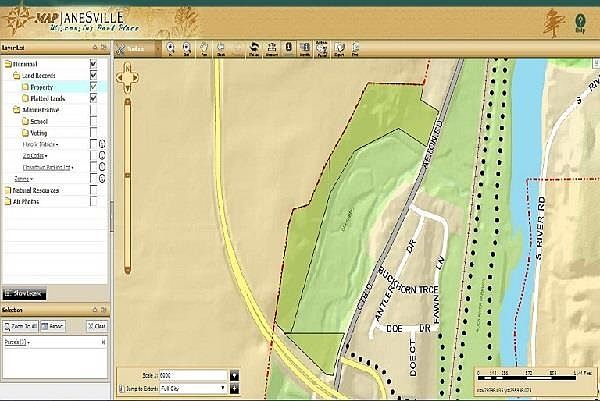Open the Active Layer tool

[x=322, y=49]
